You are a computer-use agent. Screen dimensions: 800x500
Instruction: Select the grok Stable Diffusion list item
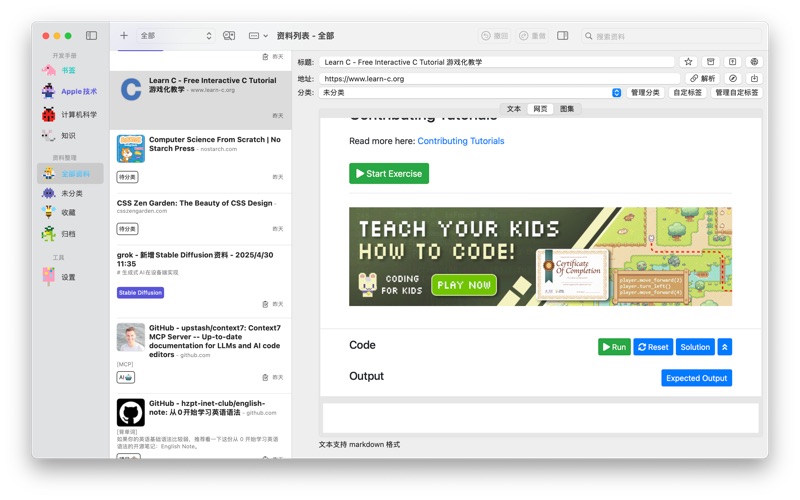[201, 280]
